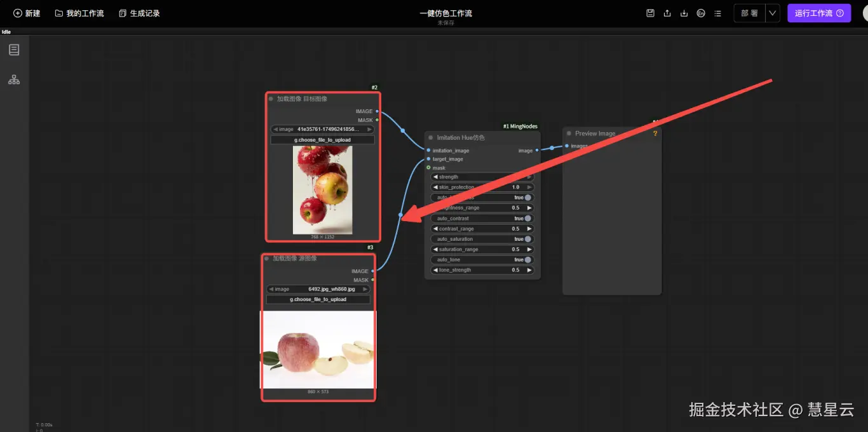Click the hanging apples thumbnail preview
868x432 pixels.
point(323,190)
